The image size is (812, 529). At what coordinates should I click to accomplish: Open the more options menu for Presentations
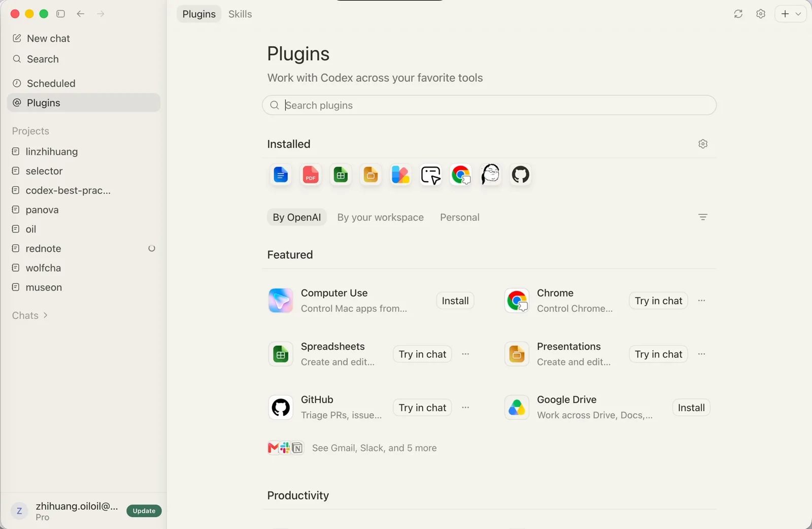(701, 354)
